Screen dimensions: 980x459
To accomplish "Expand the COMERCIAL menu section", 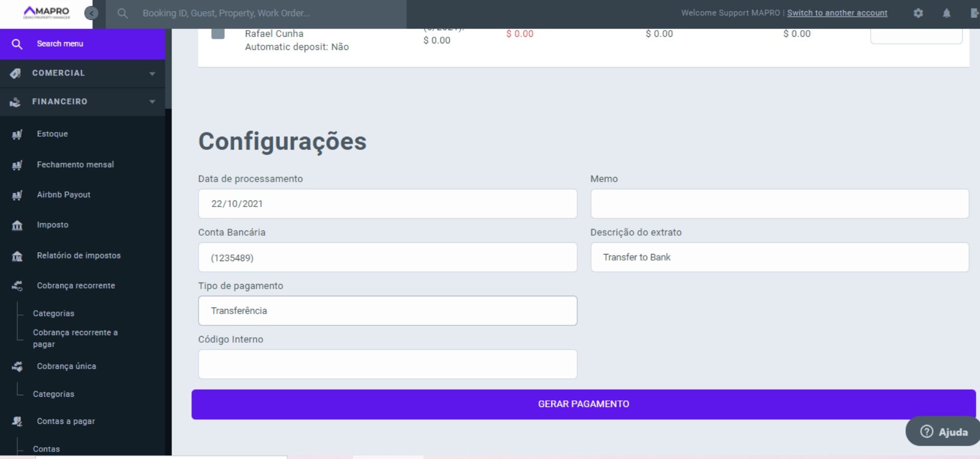I will (x=82, y=73).
